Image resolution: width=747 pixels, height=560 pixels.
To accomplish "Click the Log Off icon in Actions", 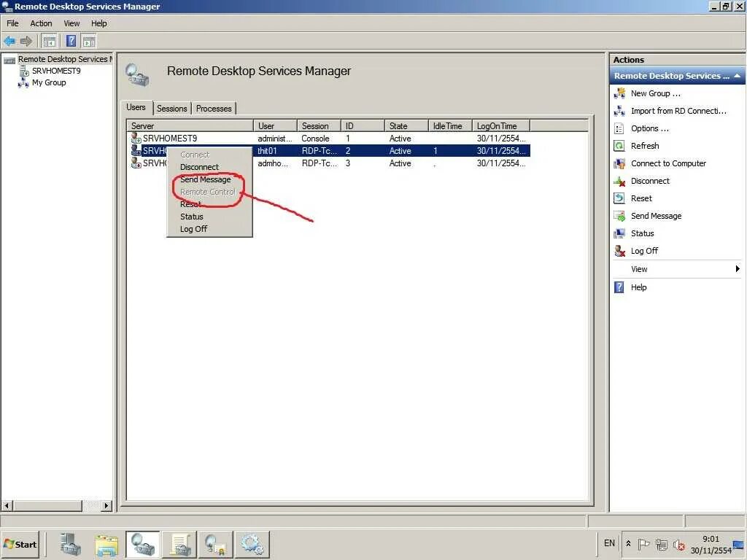I will coord(619,251).
